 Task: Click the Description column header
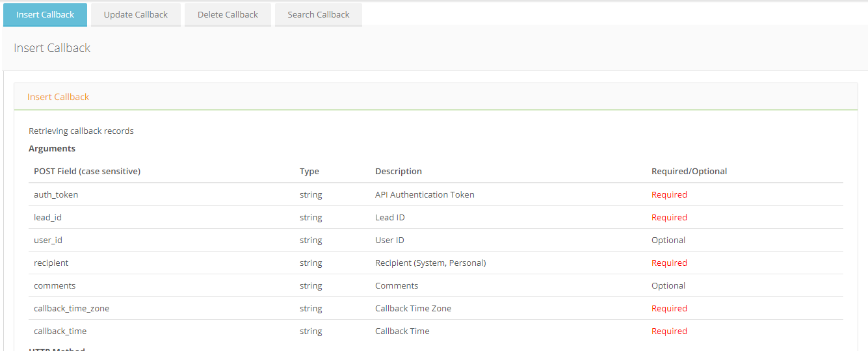pyautogui.click(x=399, y=172)
